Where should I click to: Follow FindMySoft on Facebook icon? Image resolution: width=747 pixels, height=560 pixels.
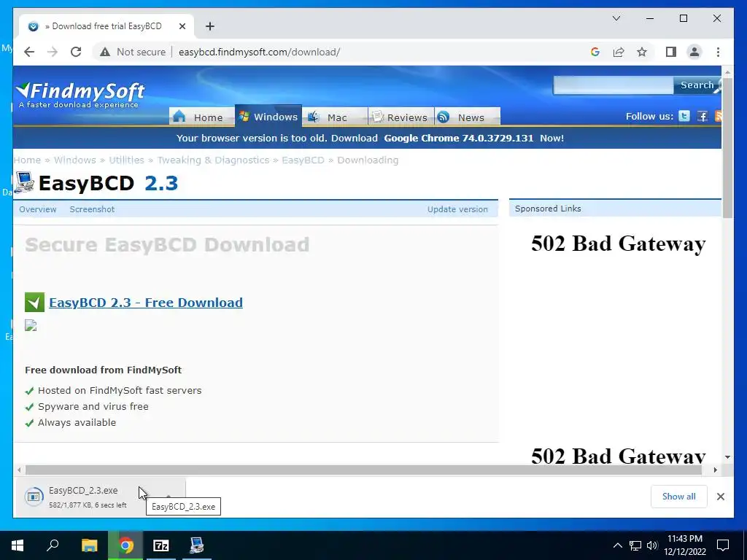point(703,116)
